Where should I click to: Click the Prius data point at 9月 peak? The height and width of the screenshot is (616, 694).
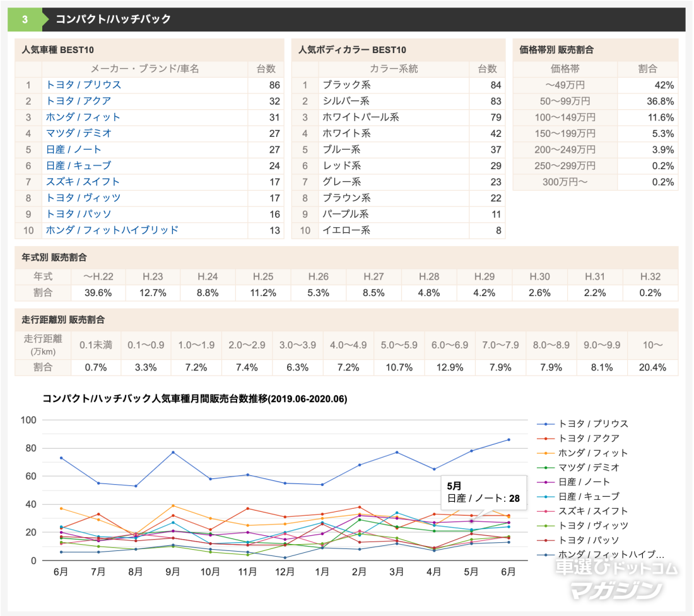pyautogui.click(x=173, y=453)
